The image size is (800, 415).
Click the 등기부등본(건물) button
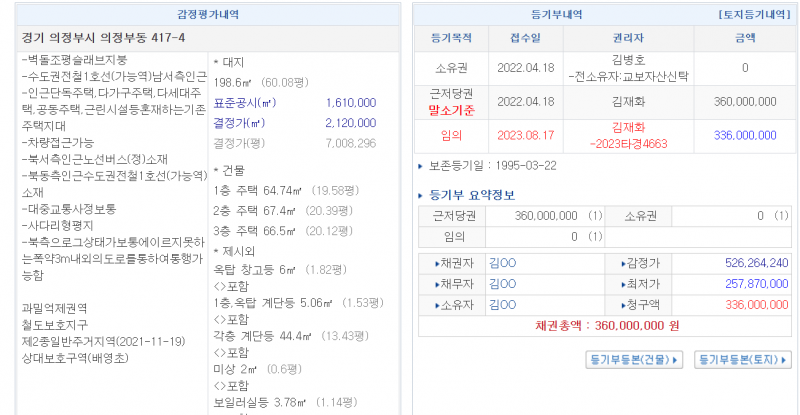[633, 359]
